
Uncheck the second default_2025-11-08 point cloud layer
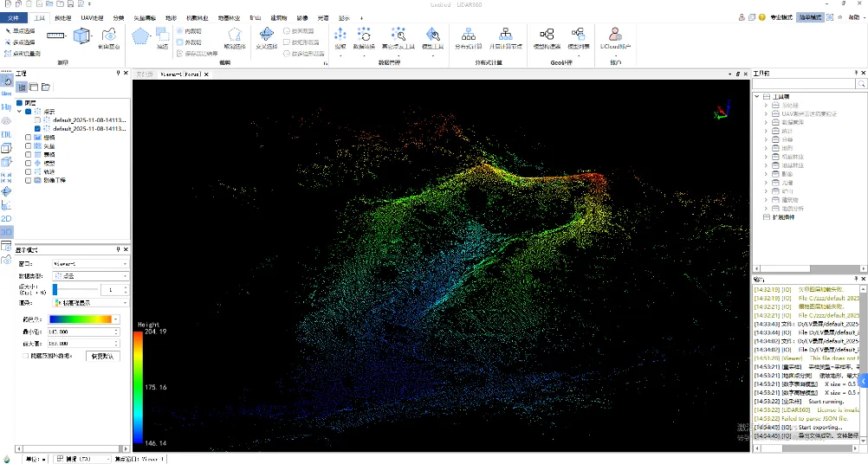(37, 128)
